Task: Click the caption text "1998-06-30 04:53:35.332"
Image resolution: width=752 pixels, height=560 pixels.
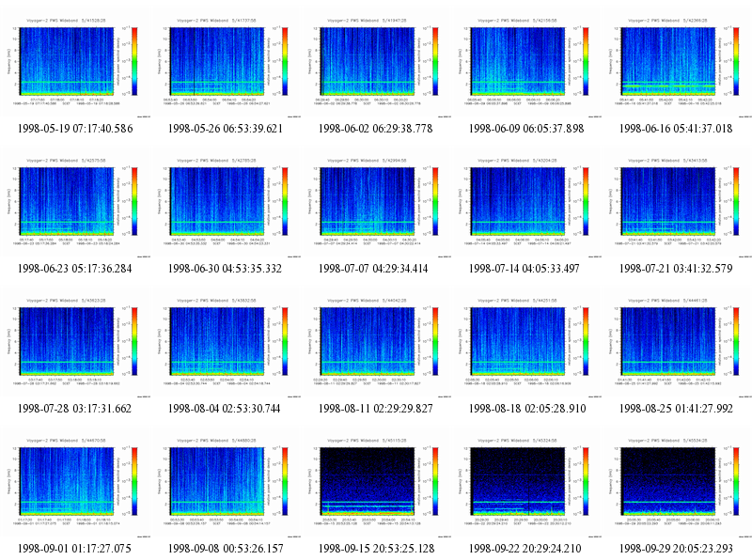Action: pyautogui.click(x=225, y=269)
